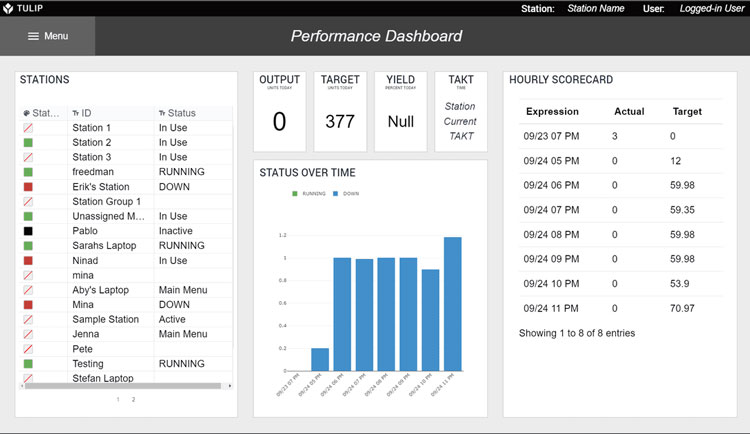Image resolution: width=750 pixels, height=434 pixels.
Task: Select Station Name in header
Action: pos(596,8)
